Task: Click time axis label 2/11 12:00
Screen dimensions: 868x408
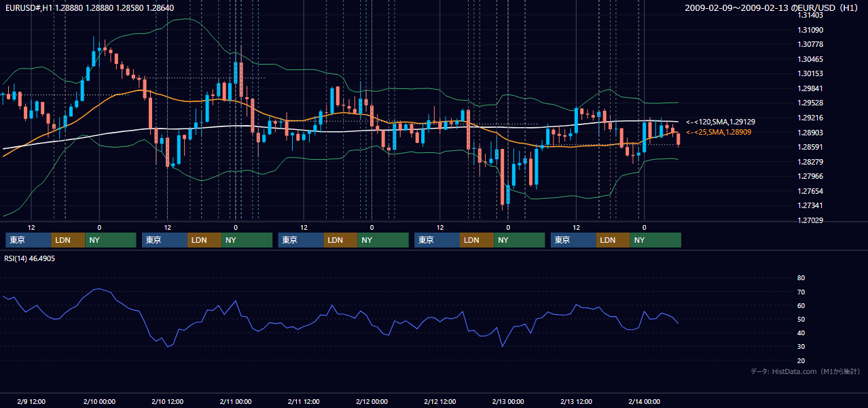Action: [304, 401]
